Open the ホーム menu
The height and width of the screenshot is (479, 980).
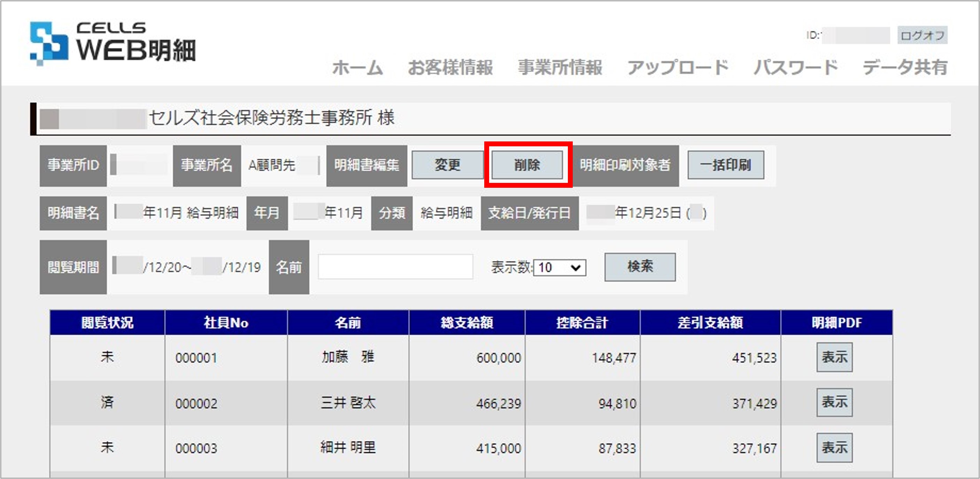pos(357,68)
